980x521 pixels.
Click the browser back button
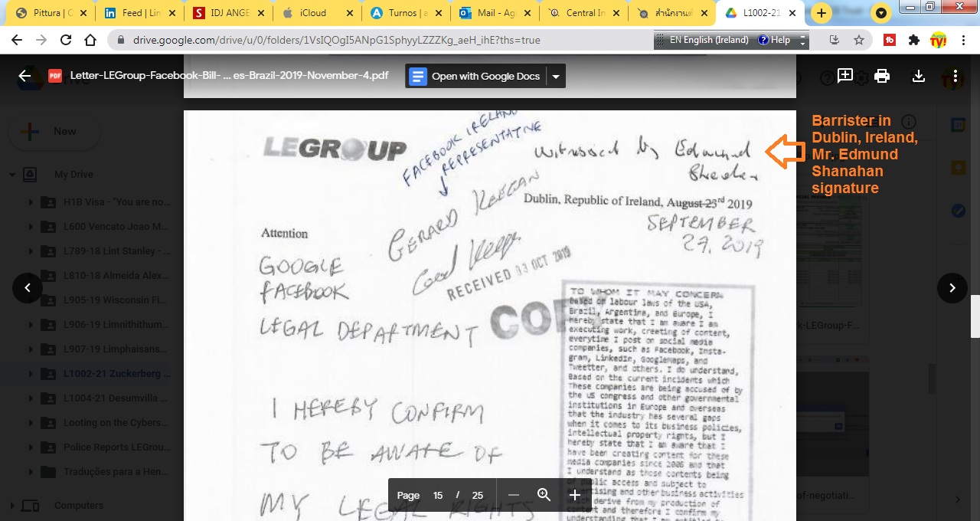click(x=17, y=40)
